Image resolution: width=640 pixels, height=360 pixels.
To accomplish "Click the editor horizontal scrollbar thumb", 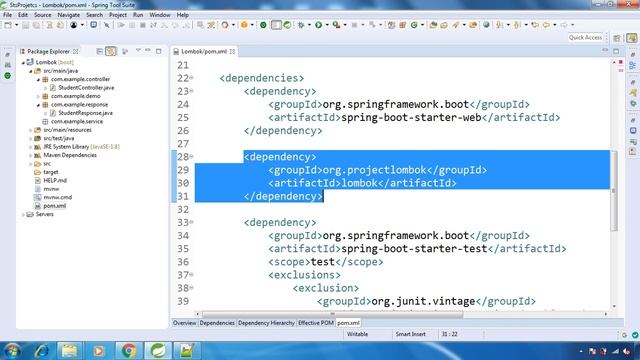I will 333,314.
